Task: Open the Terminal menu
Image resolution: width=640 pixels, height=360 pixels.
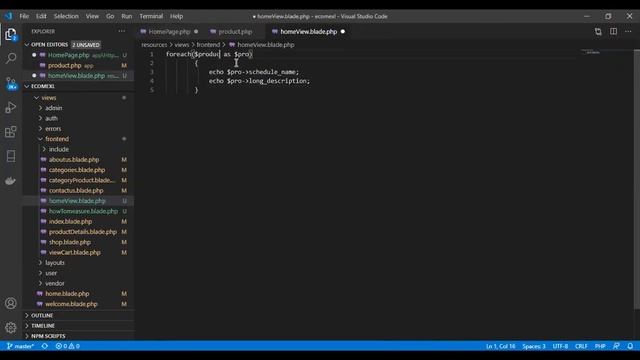Action: tap(151, 16)
